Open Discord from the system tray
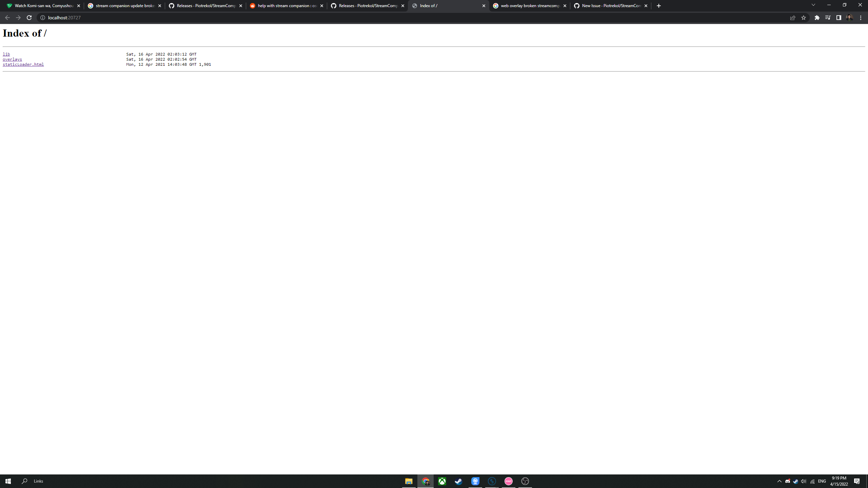This screenshot has width=868, height=488. tap(787, 481)
